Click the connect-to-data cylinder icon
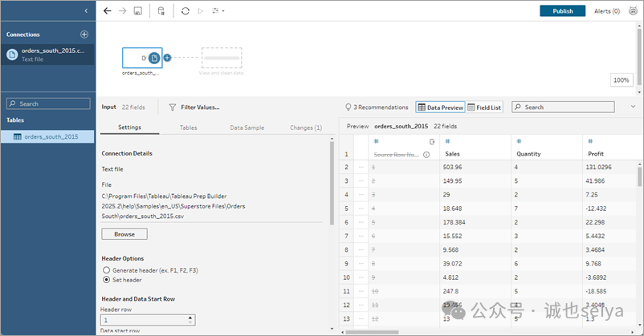Viewport: 644px width, 336px height. tap(161, 11)
